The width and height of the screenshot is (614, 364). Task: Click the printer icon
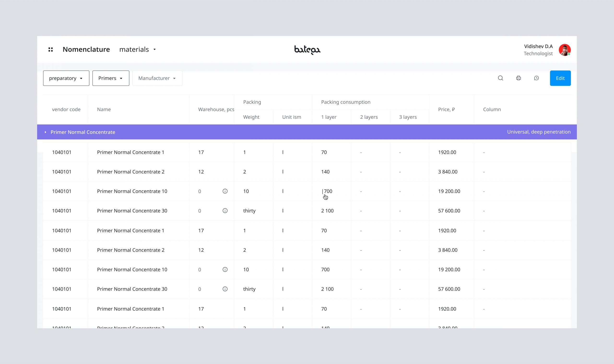coord(518,78)
